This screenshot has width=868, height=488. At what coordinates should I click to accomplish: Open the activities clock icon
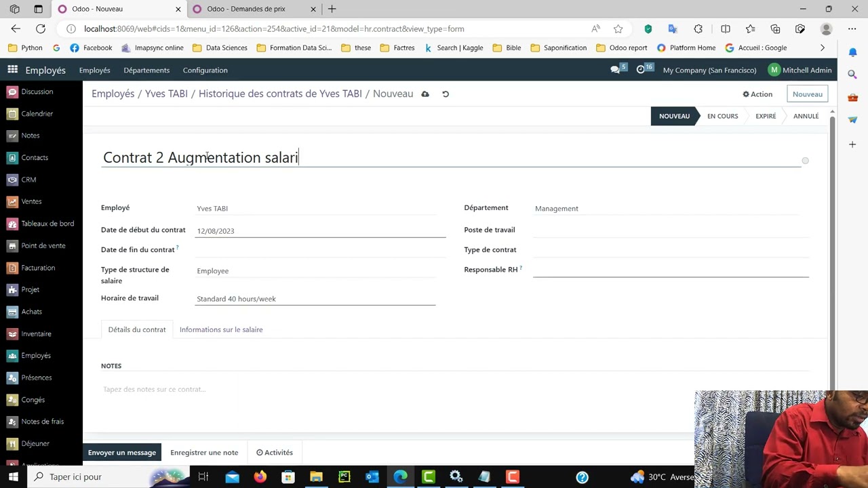coord(644,69)
